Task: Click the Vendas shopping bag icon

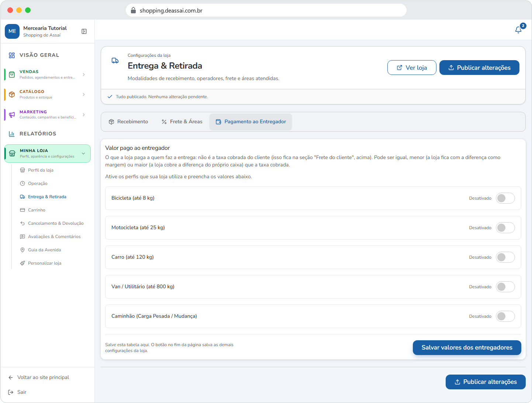Action: [x=12, y=75]
